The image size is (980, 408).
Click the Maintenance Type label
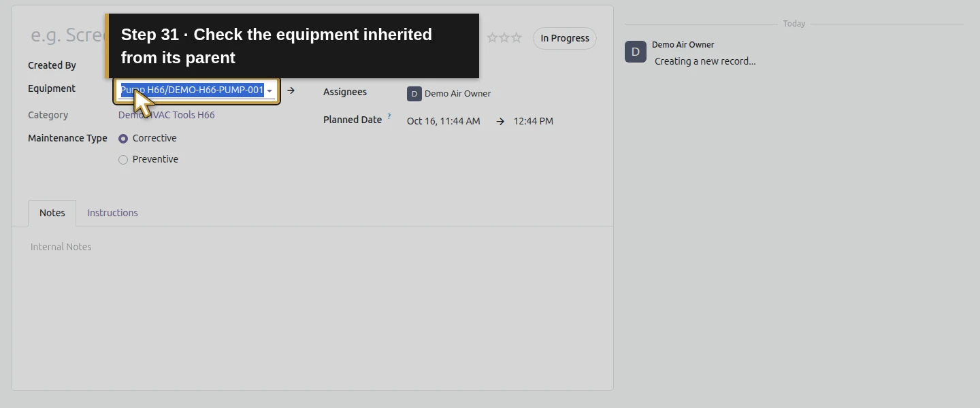coord(67,138)
